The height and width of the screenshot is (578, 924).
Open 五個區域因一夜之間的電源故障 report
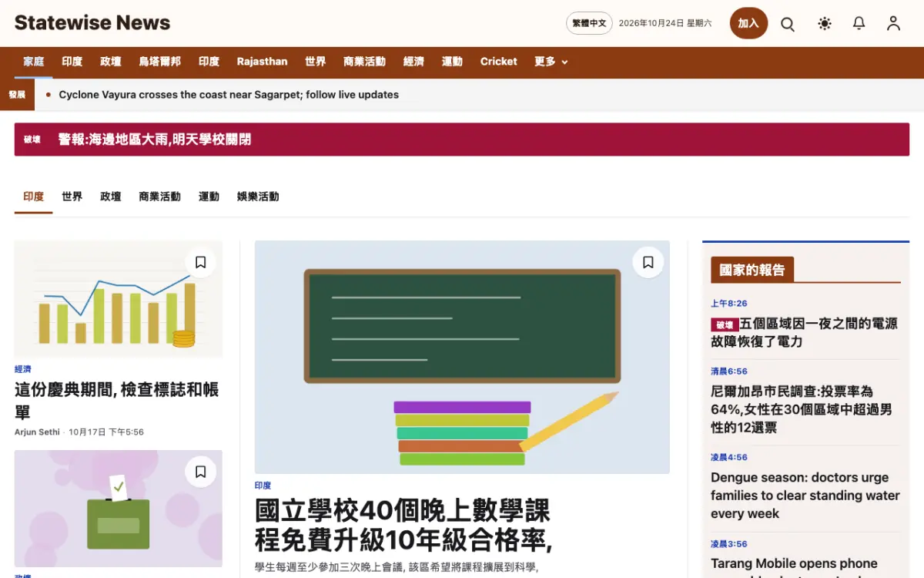pos(804,332)
